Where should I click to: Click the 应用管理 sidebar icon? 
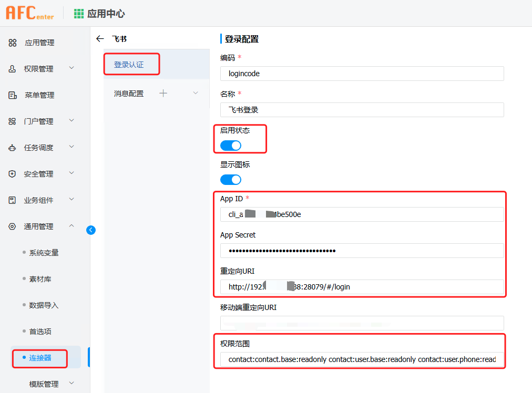tap(13, 43)
